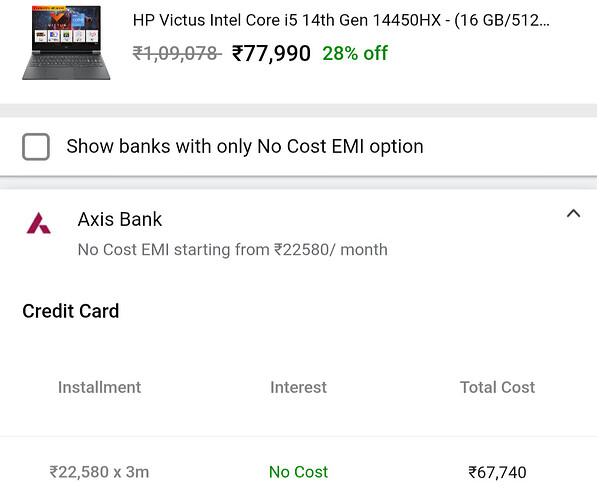The image size is (597, 500).
Task: Click the green No Cost interest label
Action: click(298, 472)
